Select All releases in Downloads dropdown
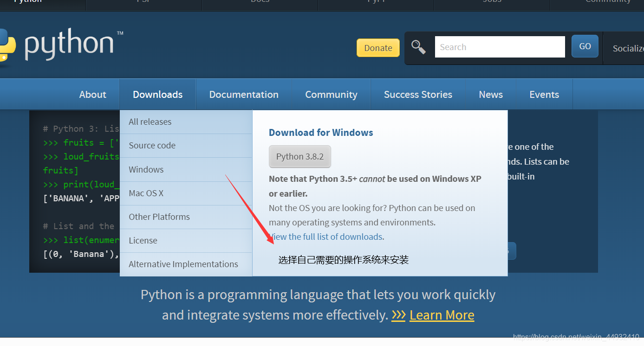The image size is (644, 346). pos(186,122)
